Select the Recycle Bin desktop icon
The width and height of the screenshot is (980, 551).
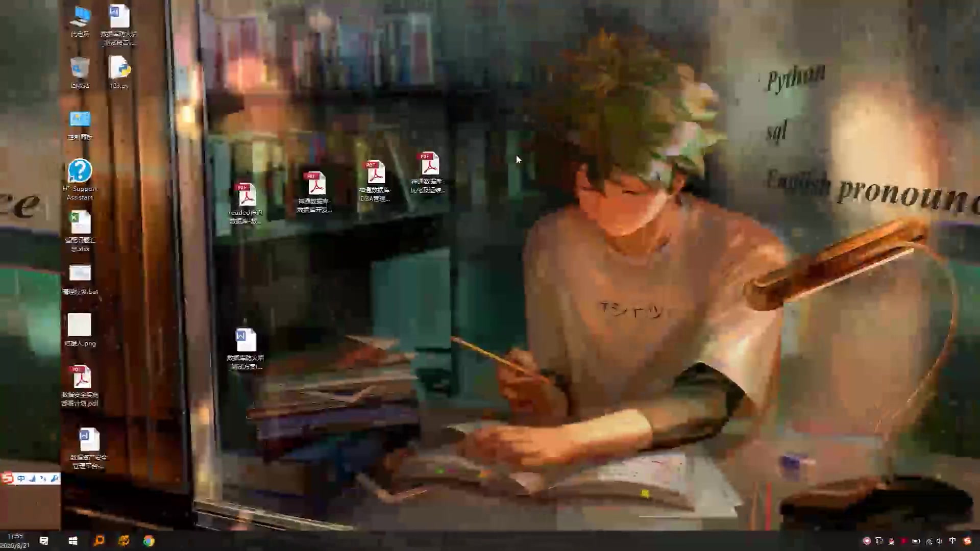click(80, 69)
